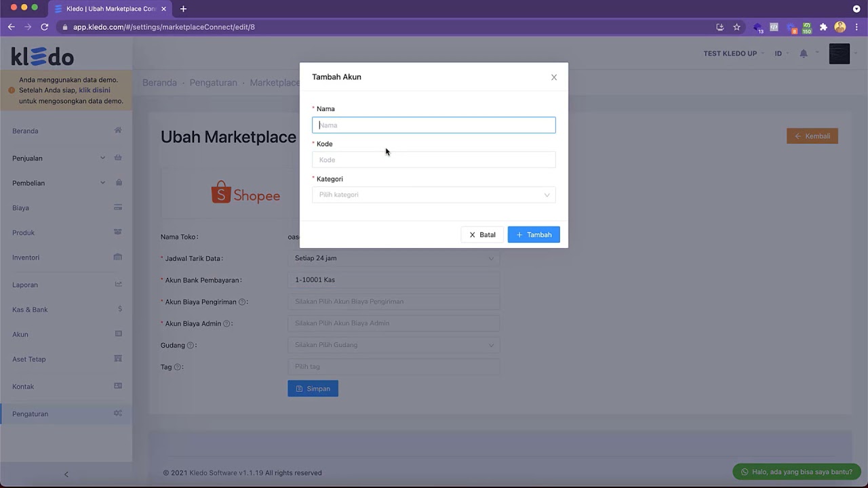Click the Produk box icon
Screen dimensions: 868x488
click(x=118, y=232)
